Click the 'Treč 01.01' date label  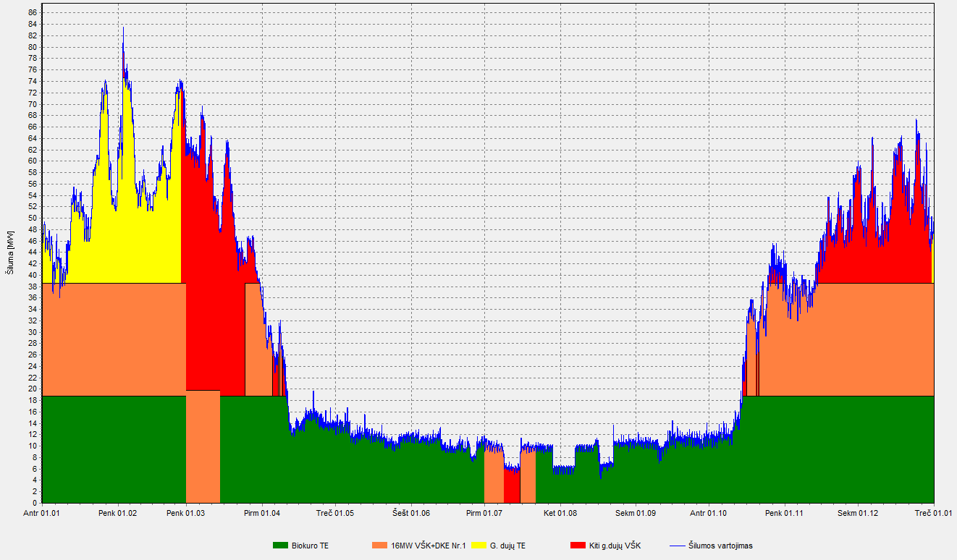coord(934,513)
